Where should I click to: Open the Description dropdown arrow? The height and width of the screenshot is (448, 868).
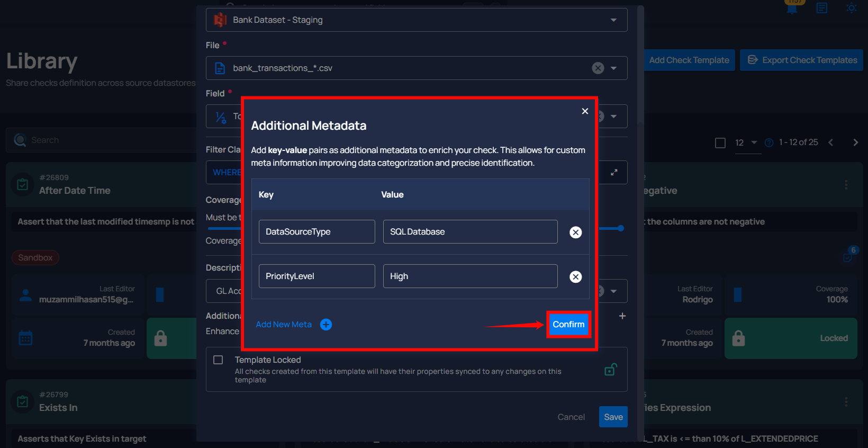click(614, 291)
